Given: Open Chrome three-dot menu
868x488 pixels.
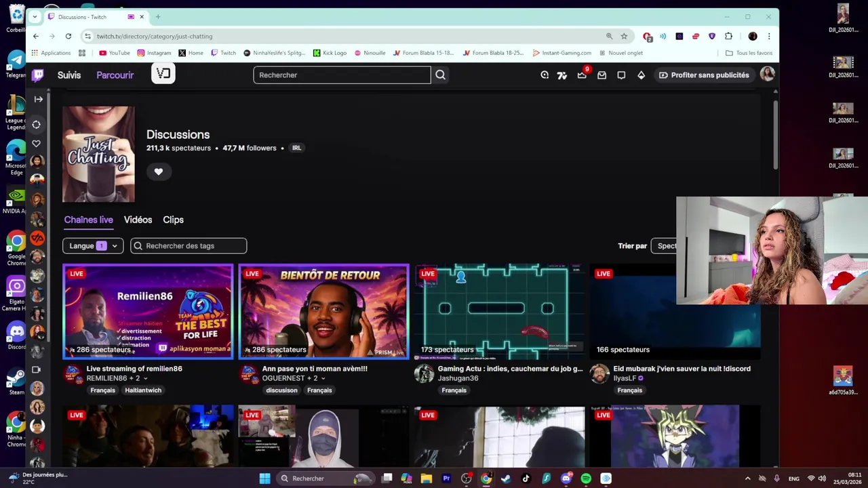Looking at the screenshot, I should (x=769, y=36).
